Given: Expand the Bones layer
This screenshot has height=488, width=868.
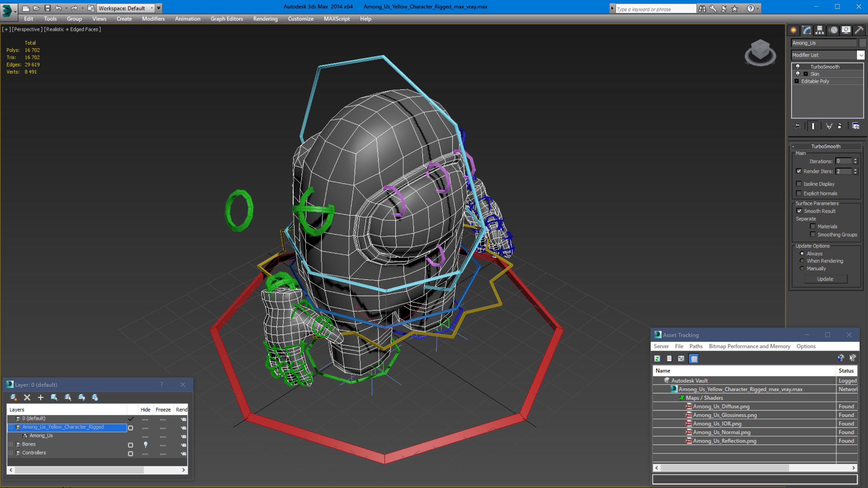Looking at the screenshot, I should pyautogui.click(x=11, y=445).
